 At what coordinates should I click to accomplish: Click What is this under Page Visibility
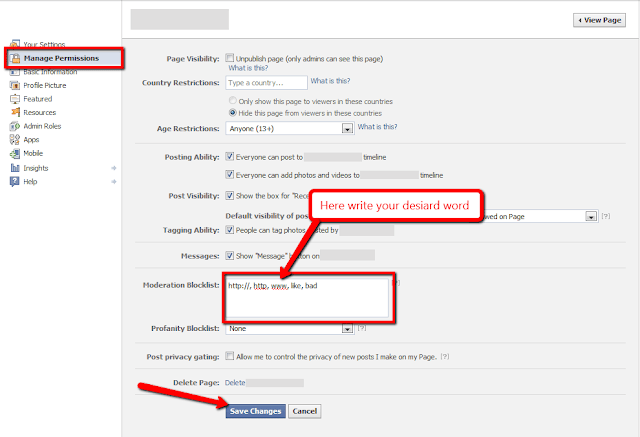(x=248, y=68)
